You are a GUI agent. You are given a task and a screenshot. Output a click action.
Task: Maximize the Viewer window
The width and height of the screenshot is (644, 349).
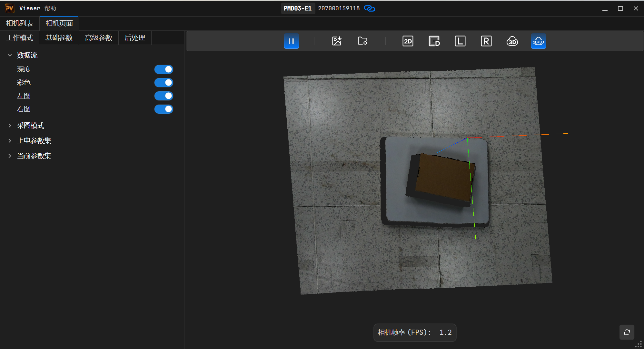[620, 8]
